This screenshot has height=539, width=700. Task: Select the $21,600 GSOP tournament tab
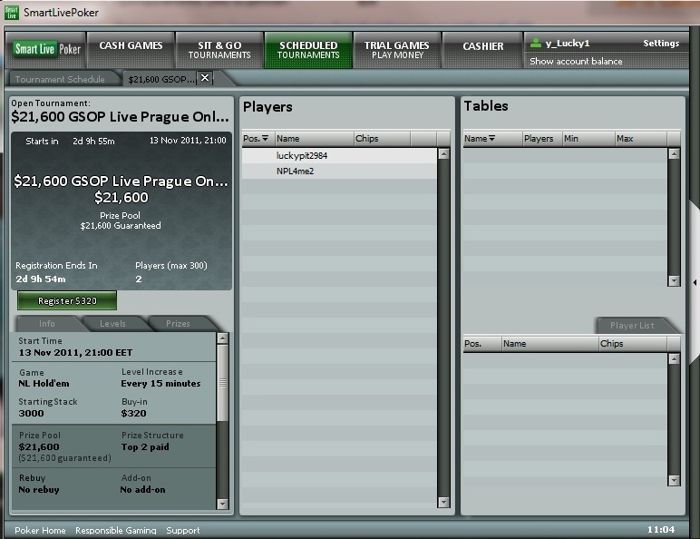coord(161,79)
